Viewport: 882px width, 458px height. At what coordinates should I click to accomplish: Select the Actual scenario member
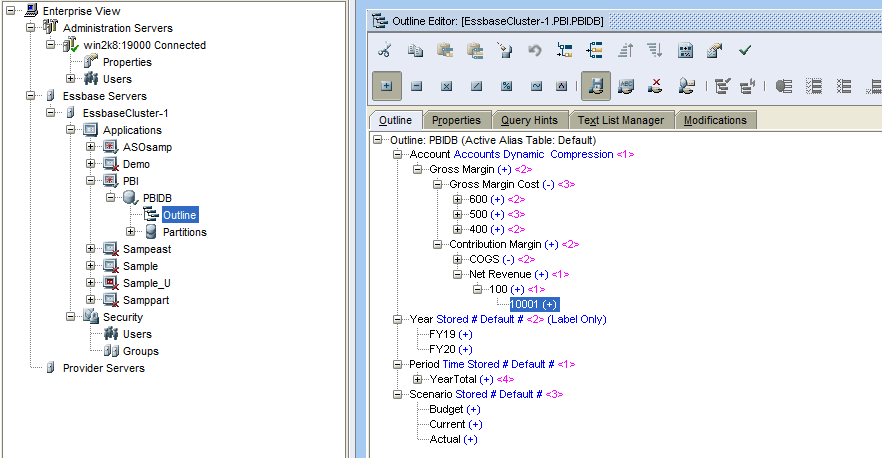click(x=445, y=439)
